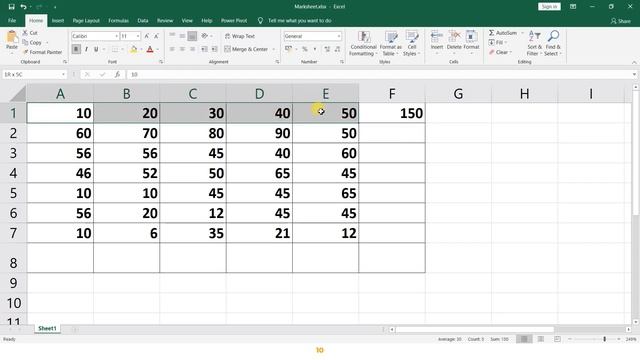Image resolution: width=640 pixels, height=360 pixels.
Task: Click the Clear eraser button
Action: pyautogui.click(x=500, y=52)
